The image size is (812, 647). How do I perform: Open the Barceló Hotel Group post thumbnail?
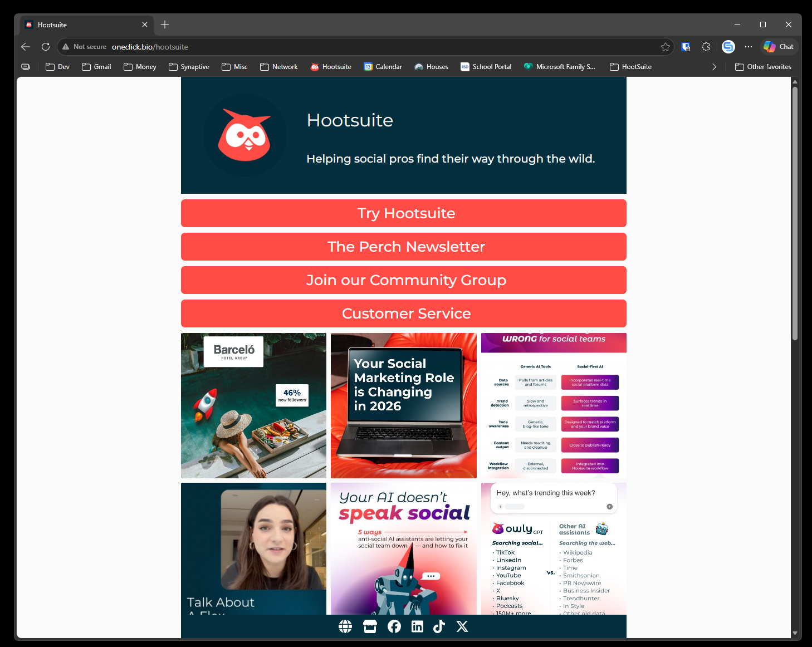click(x=253, y=405)
